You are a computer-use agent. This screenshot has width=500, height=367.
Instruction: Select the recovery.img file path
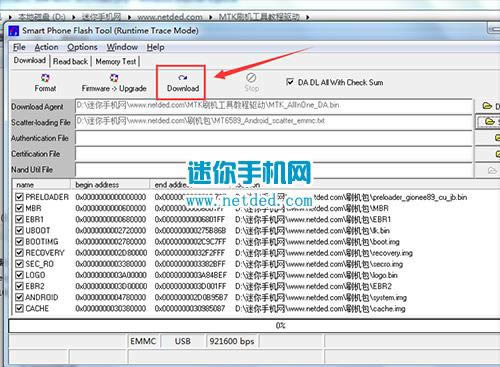324,253
